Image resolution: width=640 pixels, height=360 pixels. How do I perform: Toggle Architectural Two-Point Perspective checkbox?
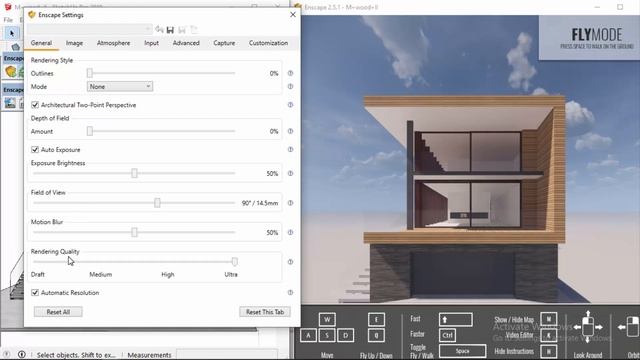click(35, 105)
